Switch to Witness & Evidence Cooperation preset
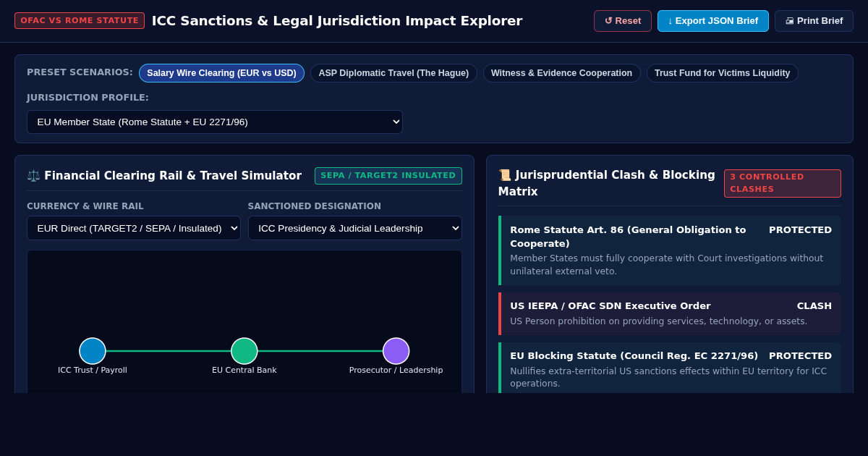 (x=561, y=73)
